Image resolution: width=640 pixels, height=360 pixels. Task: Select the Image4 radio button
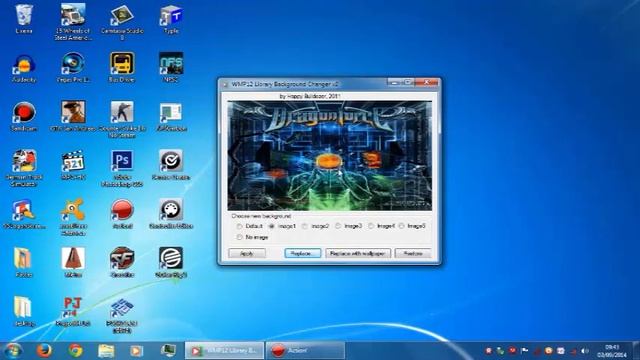point(371,226)
